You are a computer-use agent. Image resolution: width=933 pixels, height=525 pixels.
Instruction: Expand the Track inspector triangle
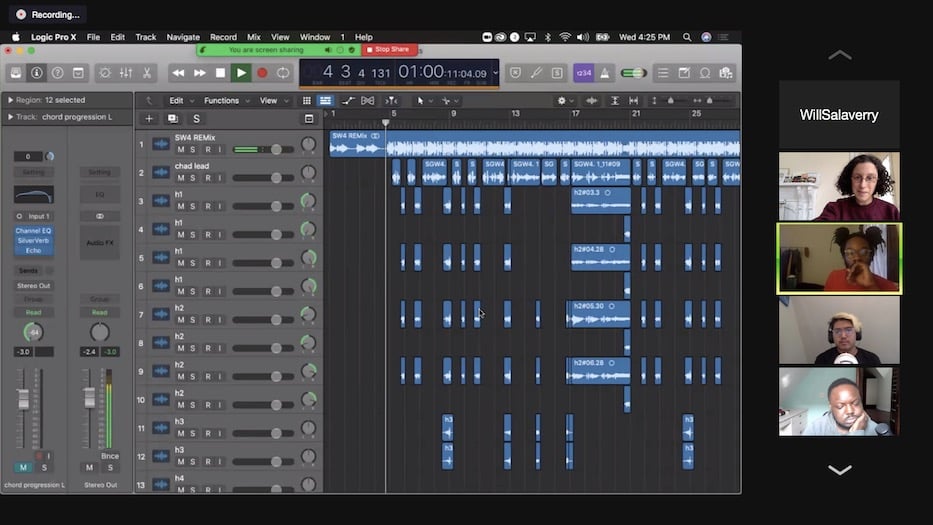pos(10,117)
